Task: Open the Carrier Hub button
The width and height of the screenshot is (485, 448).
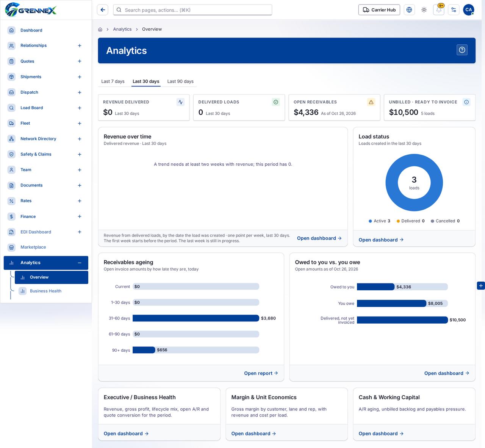Action: 379,10
